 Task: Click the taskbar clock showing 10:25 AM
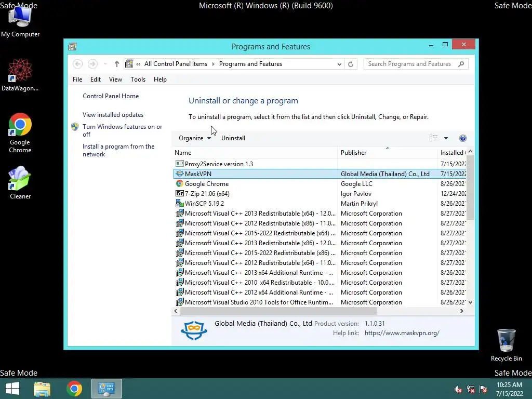pos(510,389)
